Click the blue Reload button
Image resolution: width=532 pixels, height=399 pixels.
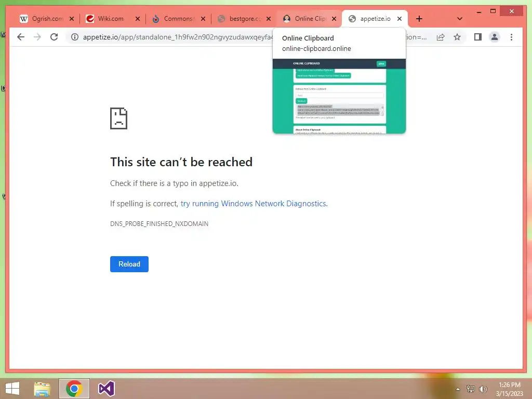[129, 264]
